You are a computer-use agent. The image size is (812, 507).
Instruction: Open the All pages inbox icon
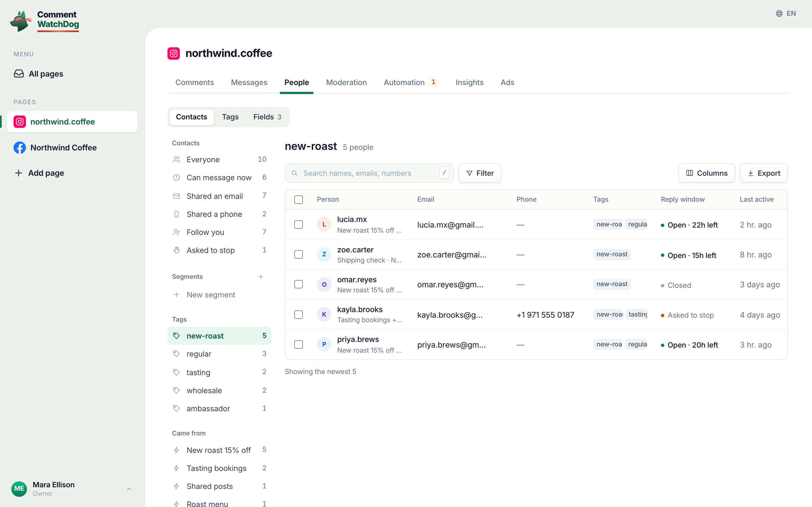pyautogui.click(x=19, y=74)
